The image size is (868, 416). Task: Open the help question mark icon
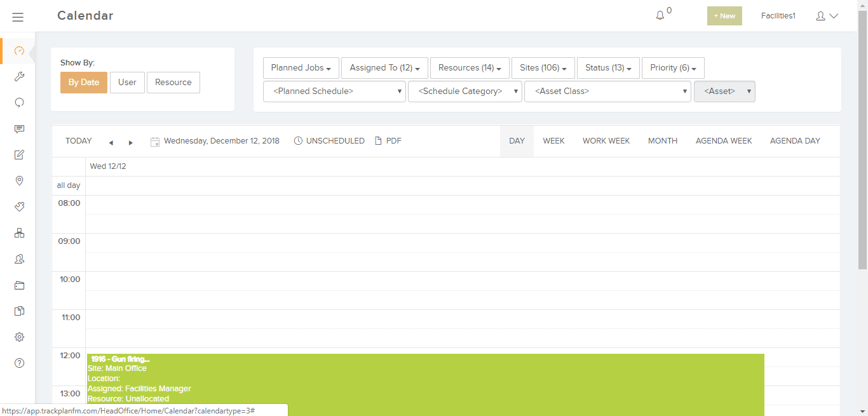(19, 363)
